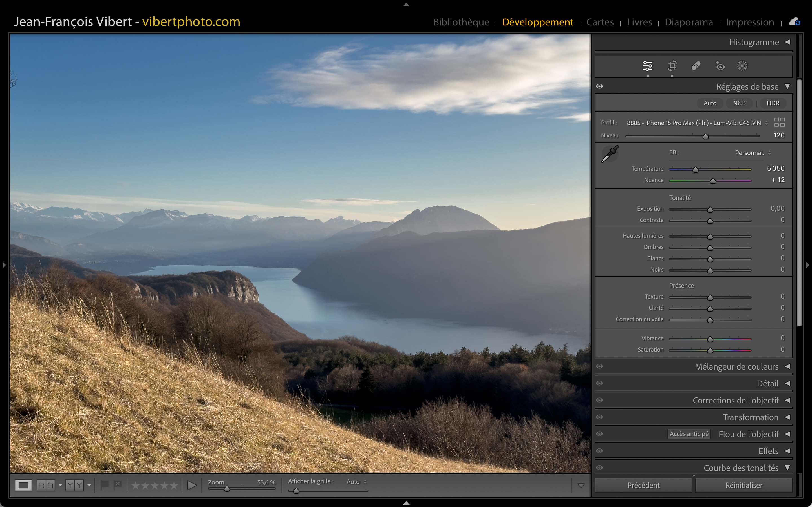Flag photo as rejected
The width and height of the screenshot is (812, 507).
[118, 484]
